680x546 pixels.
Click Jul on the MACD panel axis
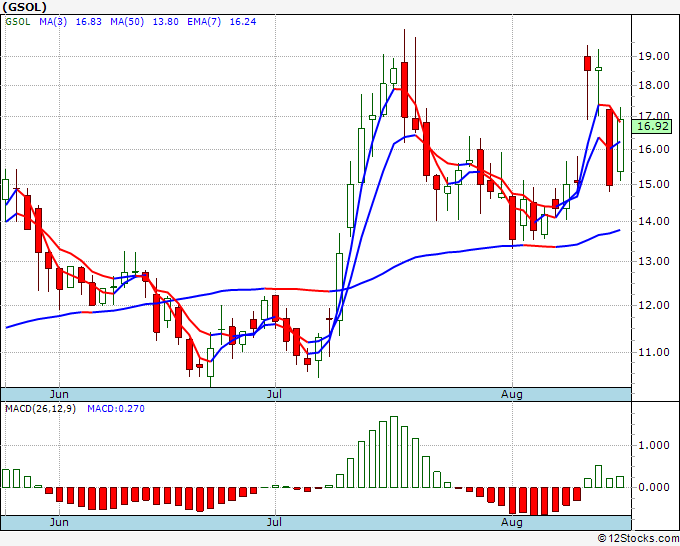pos(274,522)
